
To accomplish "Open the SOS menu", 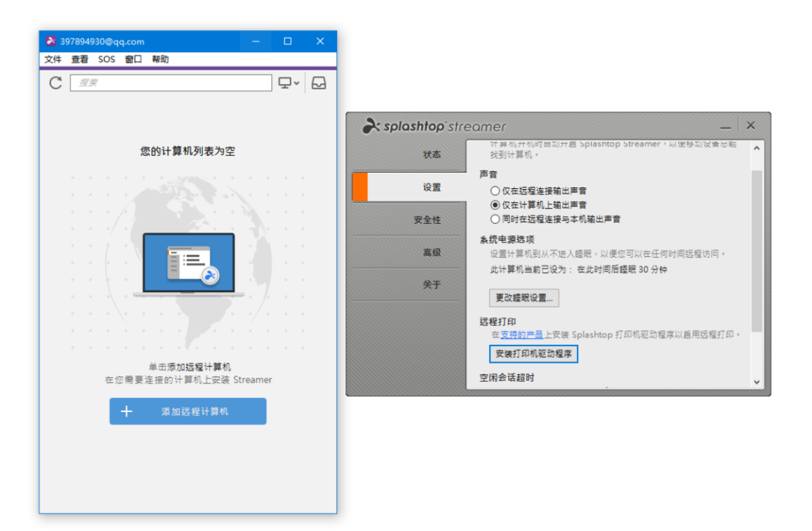I will 106,59.
